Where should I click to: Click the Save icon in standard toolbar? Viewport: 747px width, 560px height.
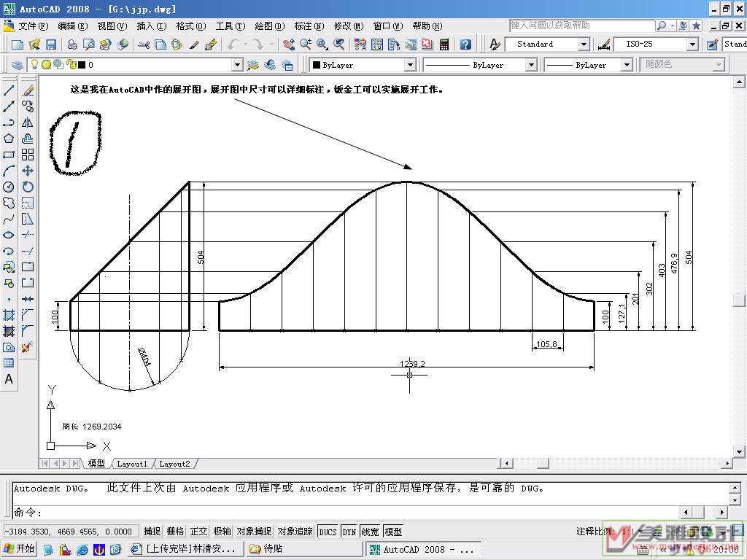click(x=51, y=44)
